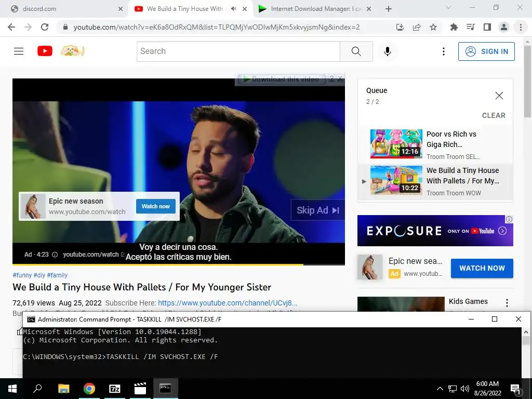Open the EXPOSURE ad info icon
Image resolution: width=532 pixels, height=399 pixels.
[x=509, y=220]
